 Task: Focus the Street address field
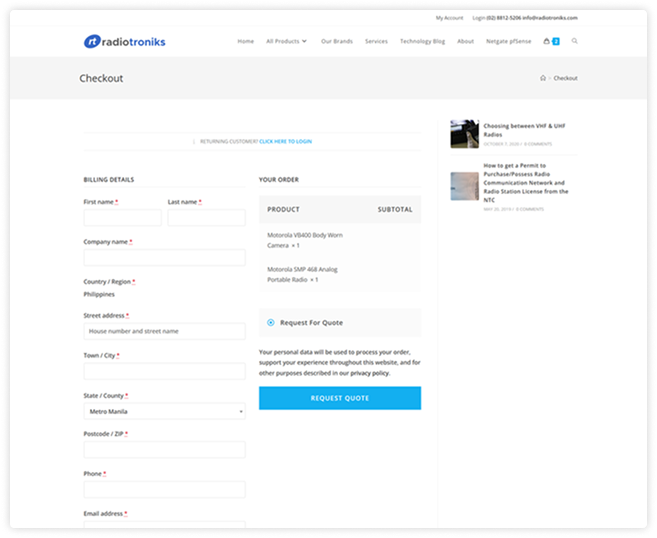164,331
